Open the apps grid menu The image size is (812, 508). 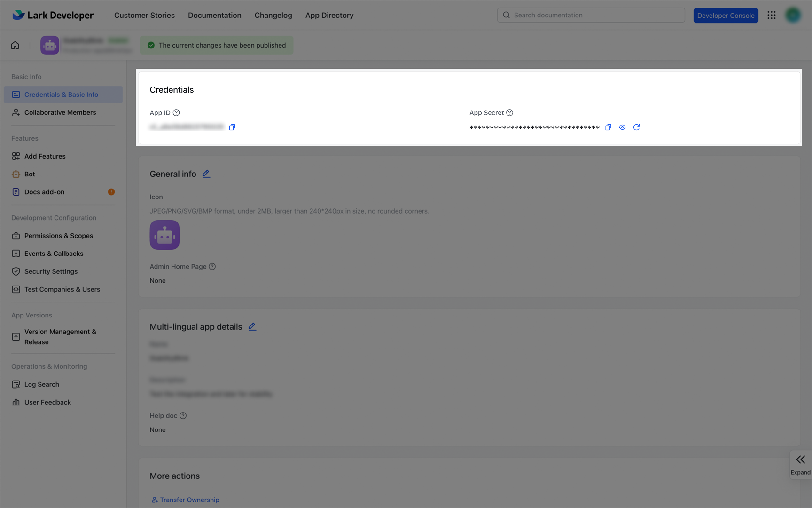point(772,15)
